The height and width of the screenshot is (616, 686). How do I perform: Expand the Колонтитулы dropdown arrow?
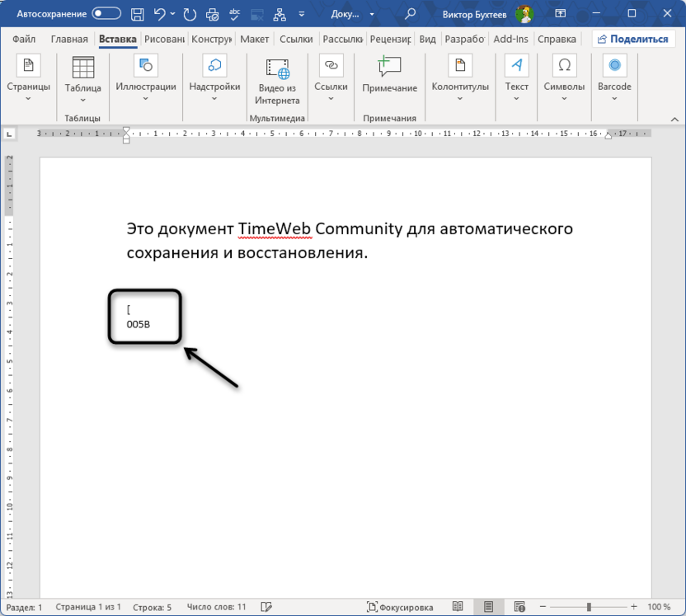(x=460, y=99)
